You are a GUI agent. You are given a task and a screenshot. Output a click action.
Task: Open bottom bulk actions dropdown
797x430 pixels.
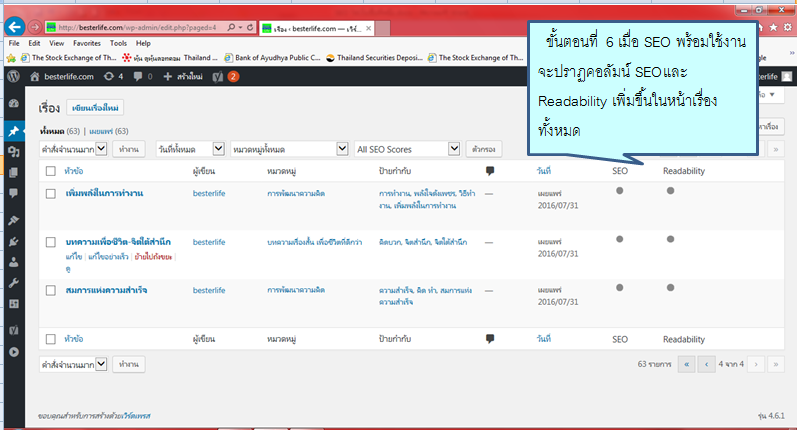(x=73, y=364)
